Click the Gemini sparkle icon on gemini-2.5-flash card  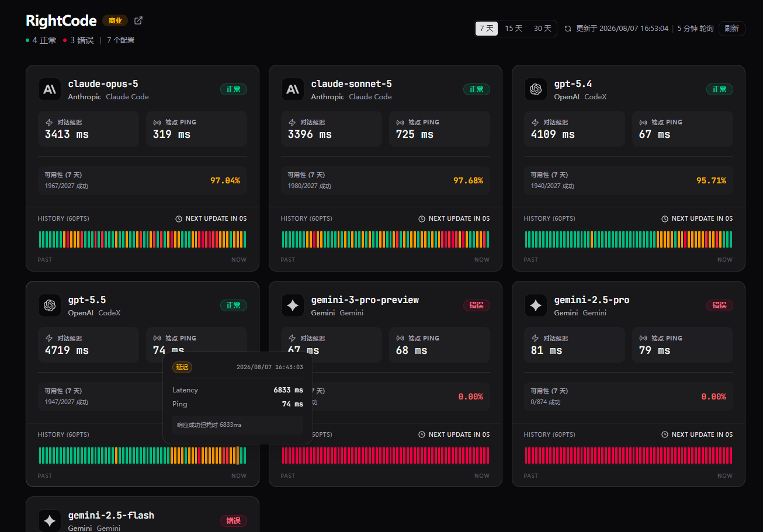pyautogui.click(x=50, y=521)
